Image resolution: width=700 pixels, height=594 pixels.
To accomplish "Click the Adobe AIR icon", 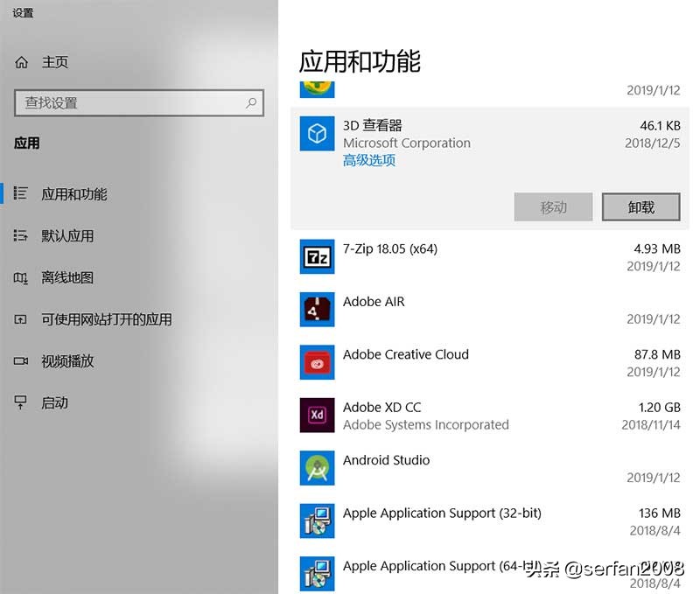I will pyautogui.click(x=316, y=310).
